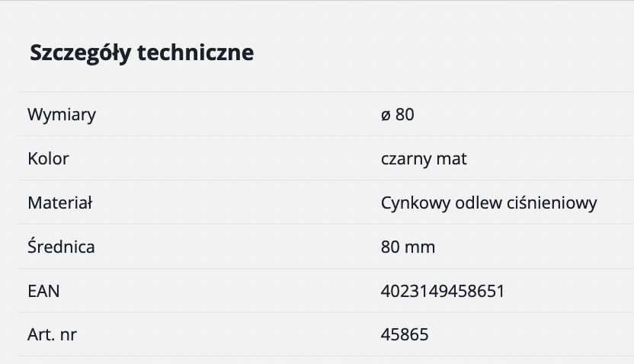The image size is (634, 364).
Task: Click the word Szczegóły in the heading
Action: point(81,53)
